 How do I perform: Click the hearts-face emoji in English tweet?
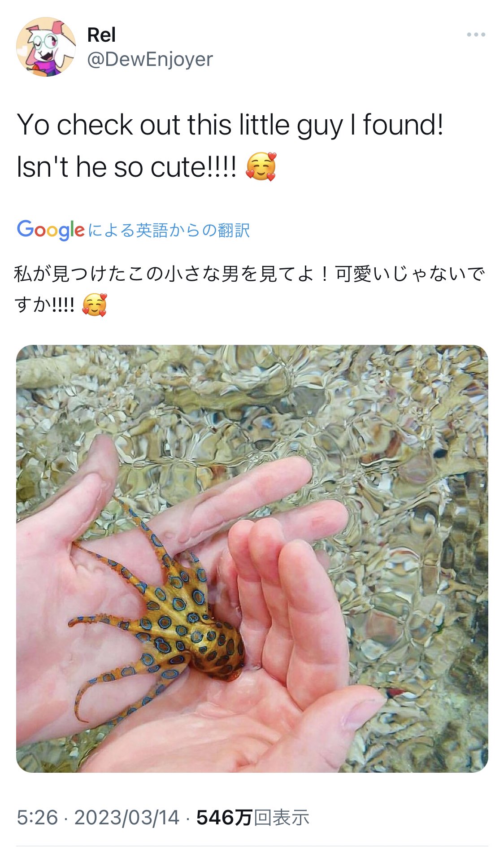click(261, 166)
